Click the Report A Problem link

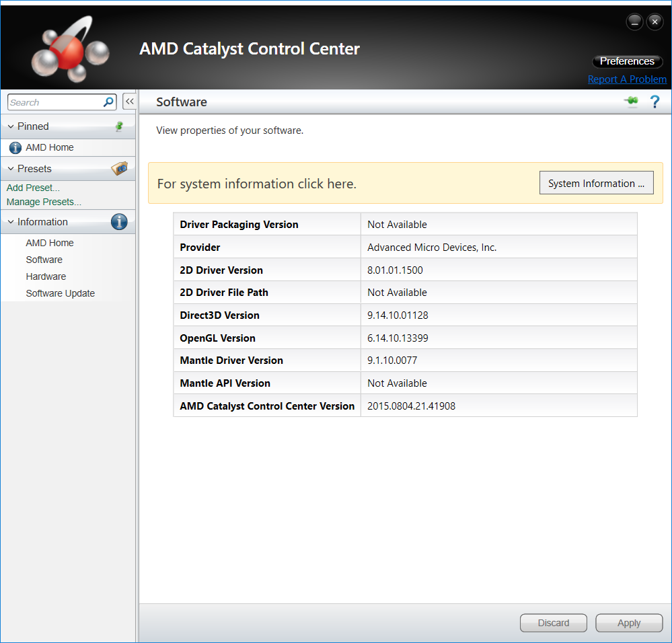click(627, 79)
